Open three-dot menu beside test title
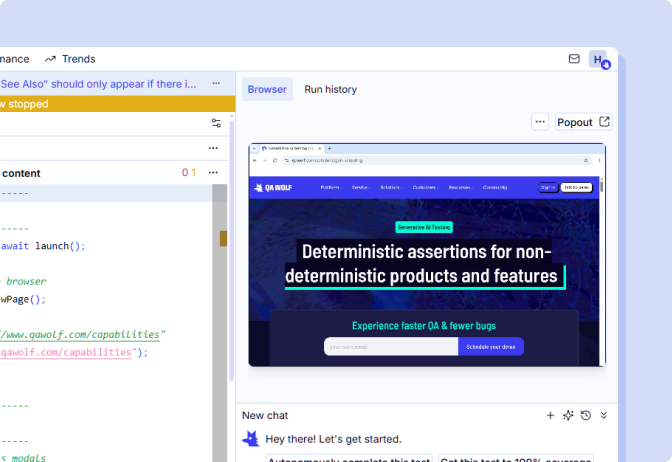This screenshot has height=462, width=672. click(x=216, y=83)
